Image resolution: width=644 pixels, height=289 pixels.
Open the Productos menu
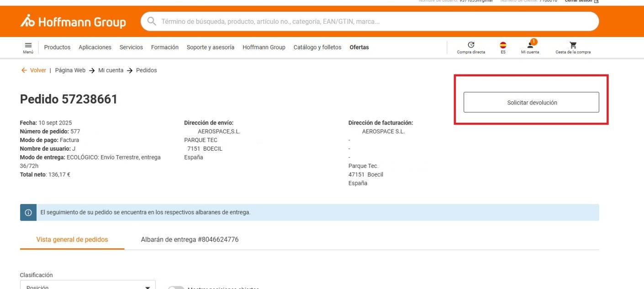click(x=57, y=47)
